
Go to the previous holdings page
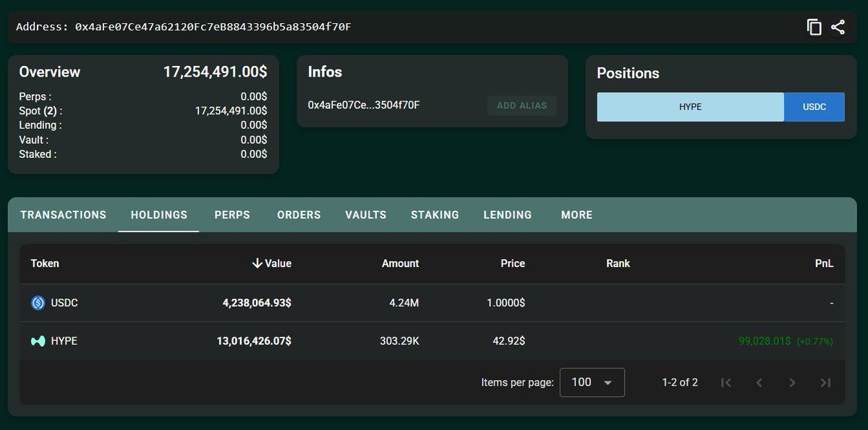click(x=759, y=382)
